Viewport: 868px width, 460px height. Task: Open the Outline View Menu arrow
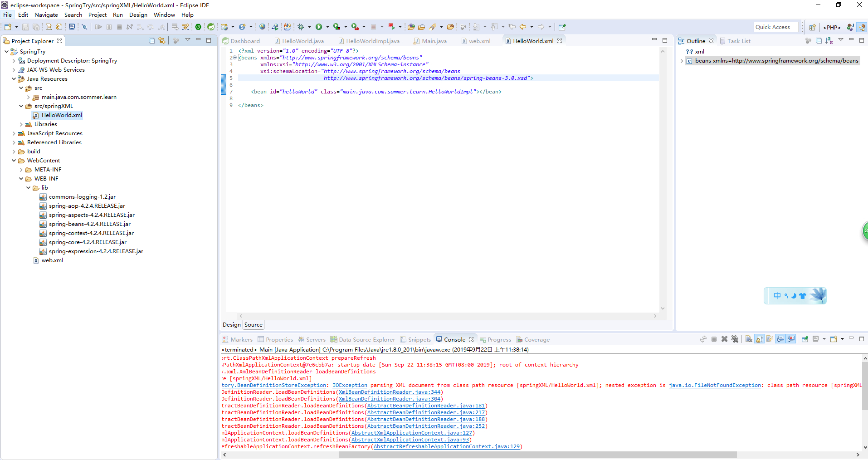click(x=840, y=40)
